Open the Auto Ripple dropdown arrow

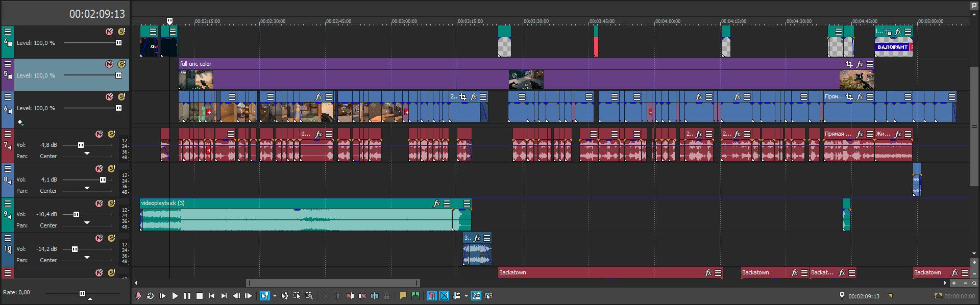pos(466,296)
